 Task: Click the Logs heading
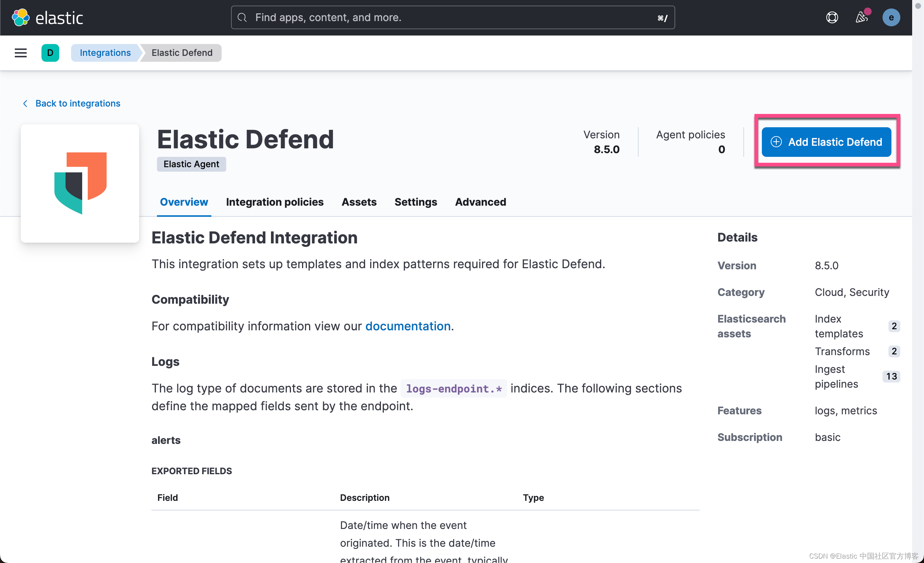[x=165, y=362]
